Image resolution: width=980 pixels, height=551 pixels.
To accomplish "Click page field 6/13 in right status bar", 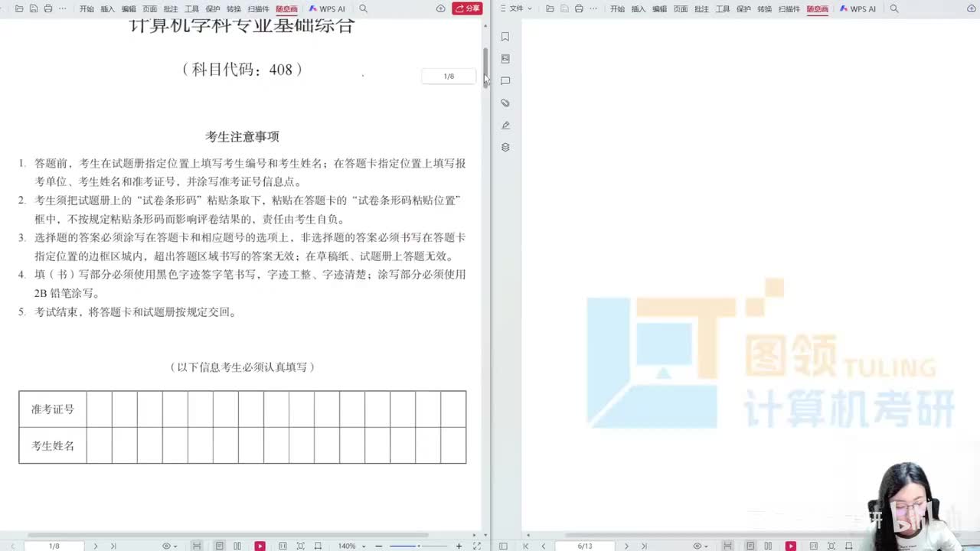I will coord(585,546).
